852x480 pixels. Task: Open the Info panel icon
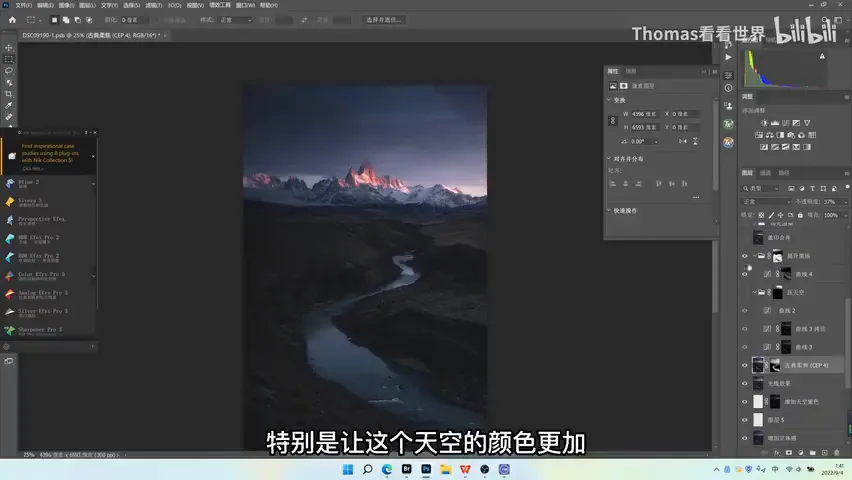(x=729, y=88)
